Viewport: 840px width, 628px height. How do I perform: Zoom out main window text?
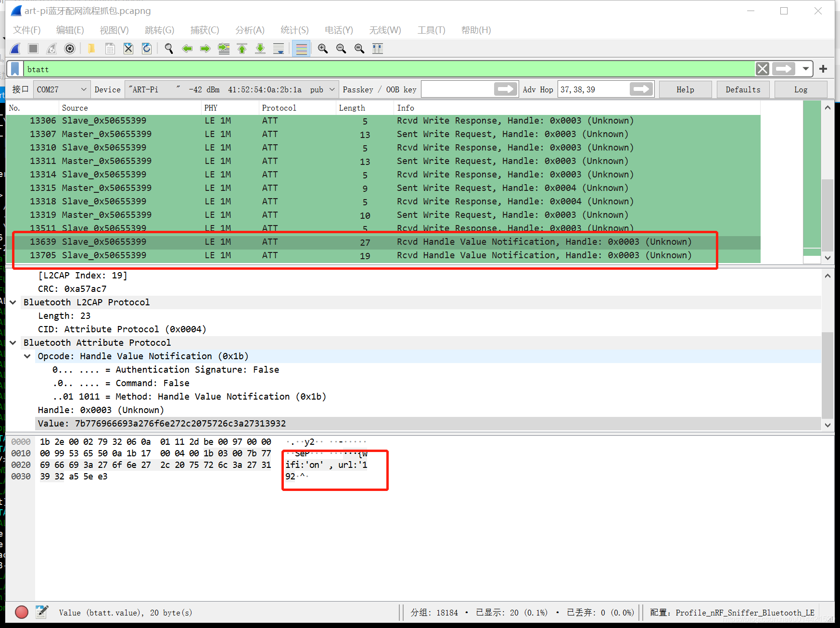coord(341,49)
